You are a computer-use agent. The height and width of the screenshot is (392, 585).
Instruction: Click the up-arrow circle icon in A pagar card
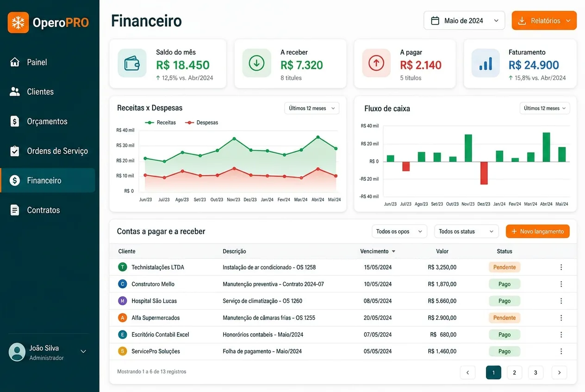[376, 63]
